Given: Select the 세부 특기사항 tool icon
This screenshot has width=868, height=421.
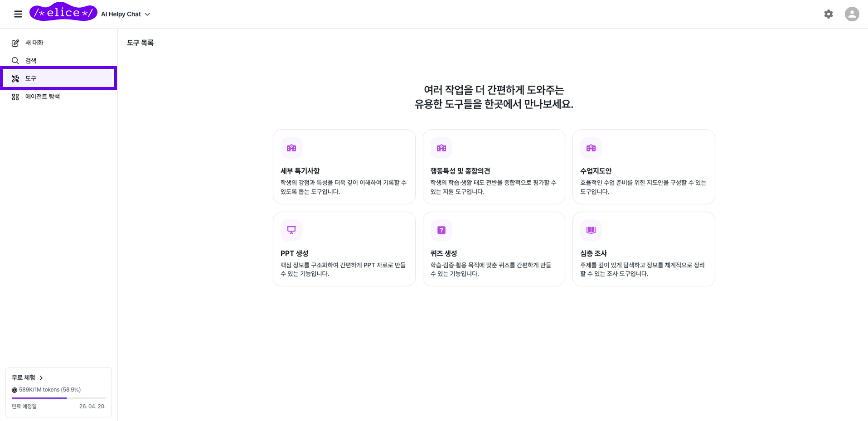Looking at the screenshot, I should pos(291,148).
